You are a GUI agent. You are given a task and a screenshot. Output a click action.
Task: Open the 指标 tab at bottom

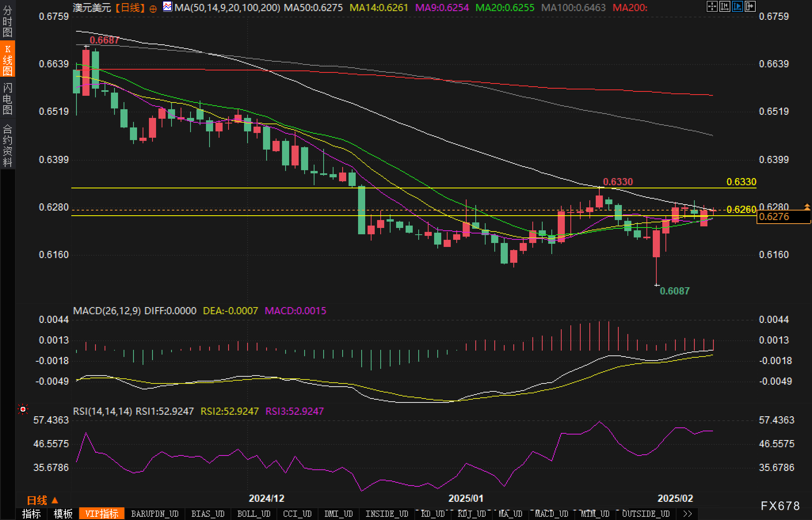coord(32,514)
